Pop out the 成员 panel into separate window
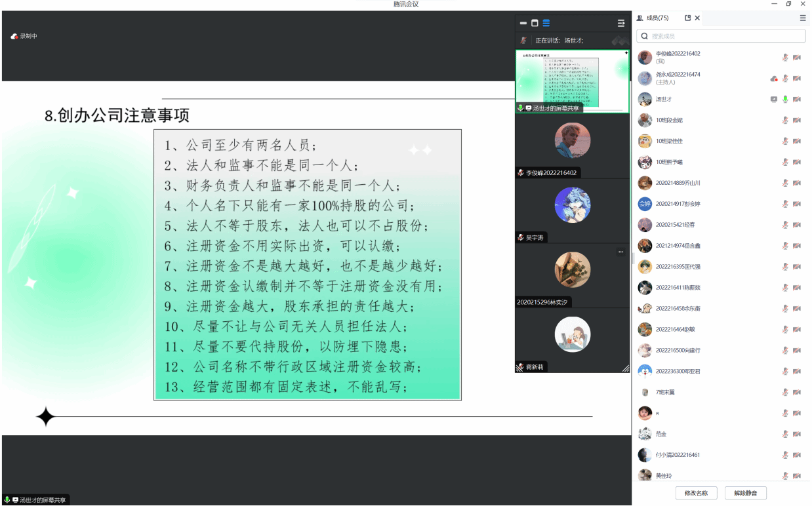812x506 pixels. (687, 18)
